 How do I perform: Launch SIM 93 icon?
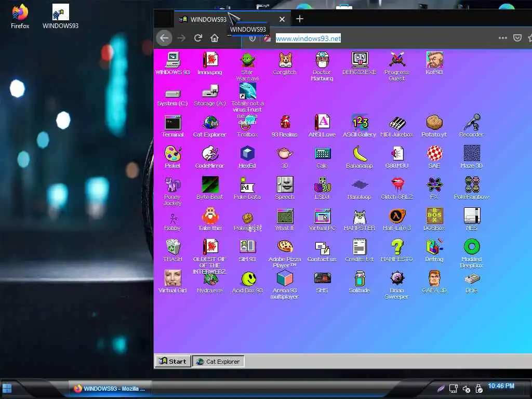247,247
